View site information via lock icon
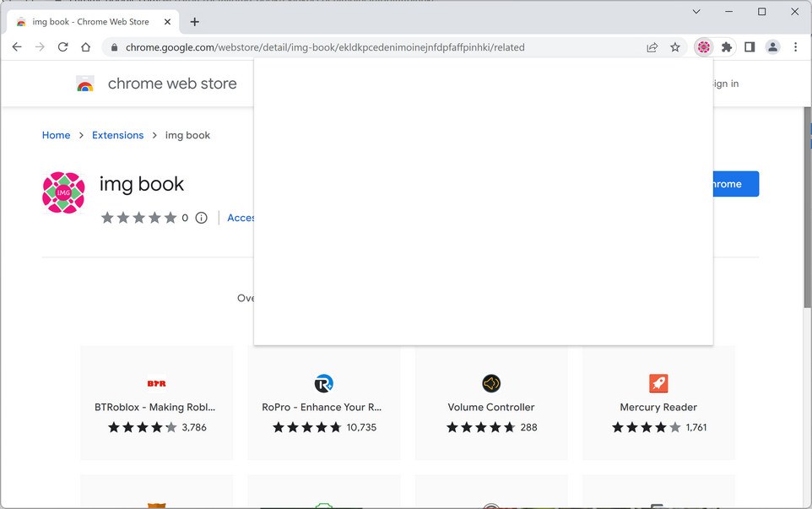812x509 pixels. pos(114,47)
